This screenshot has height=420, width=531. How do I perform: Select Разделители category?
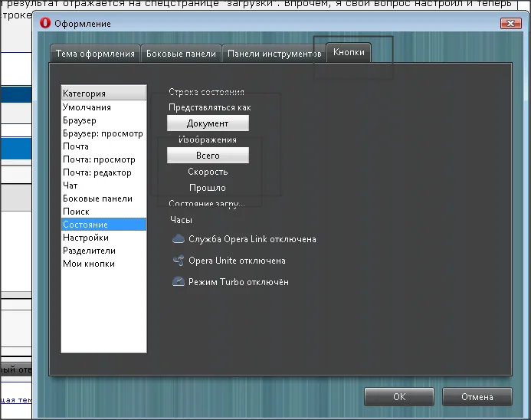pyautogui.click(x=103, y=251)
